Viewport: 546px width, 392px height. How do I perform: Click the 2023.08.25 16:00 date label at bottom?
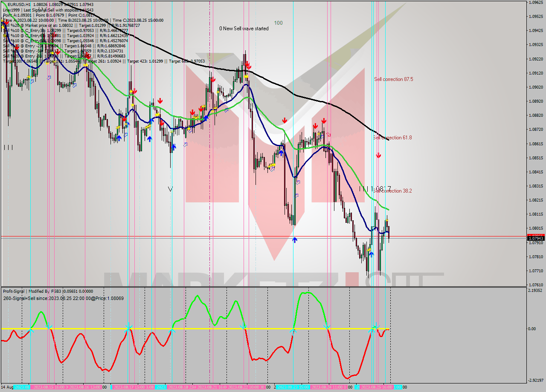378,387
